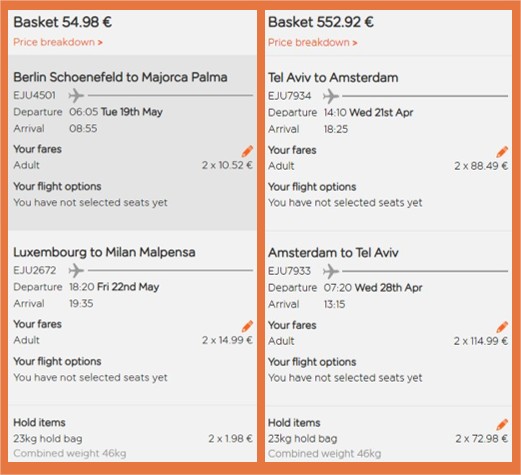Select the Tel Aviv to Amsterdam flight heading
Screen dimensions: 521x475
click(x=333, y=78)
